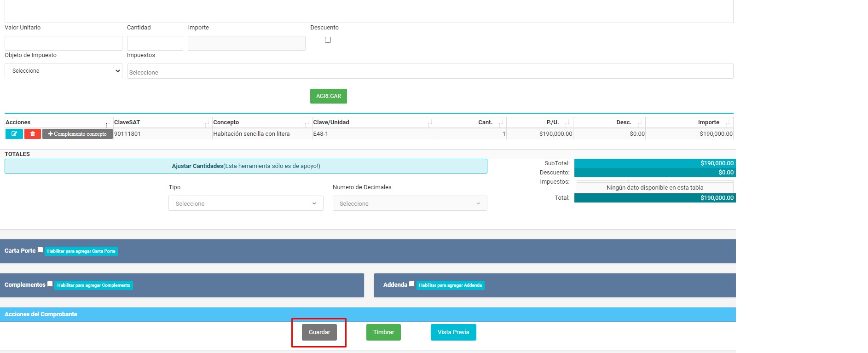Sort table by Importe column

[x=689, y=122]
